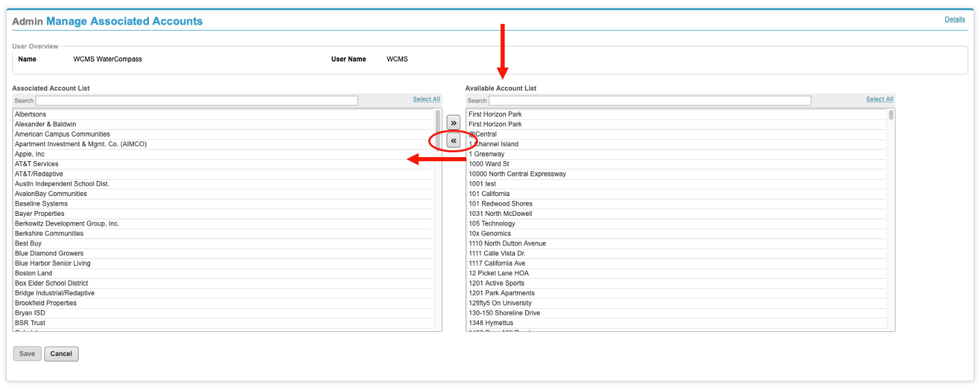Select AvalonBay Communities account

point(223,193)
